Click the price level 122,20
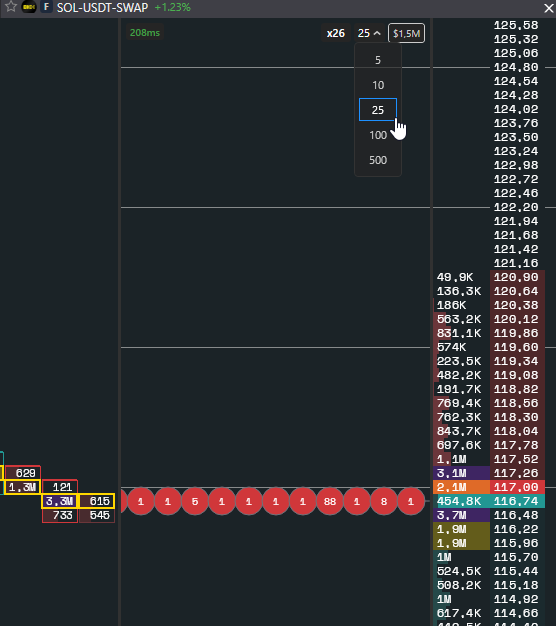This screenshot has width=556, height=626. click(x=516, y=207)
